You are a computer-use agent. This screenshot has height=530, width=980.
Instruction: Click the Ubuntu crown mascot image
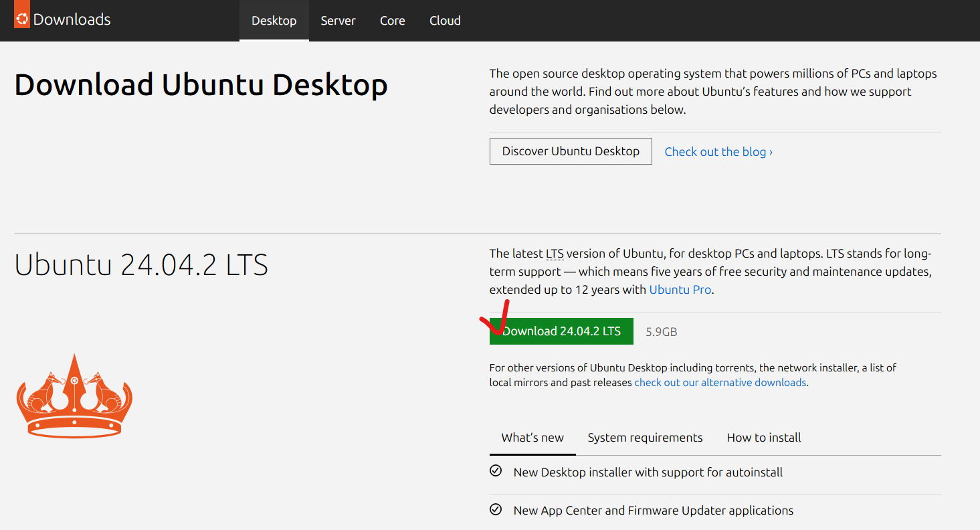point(74,395)
